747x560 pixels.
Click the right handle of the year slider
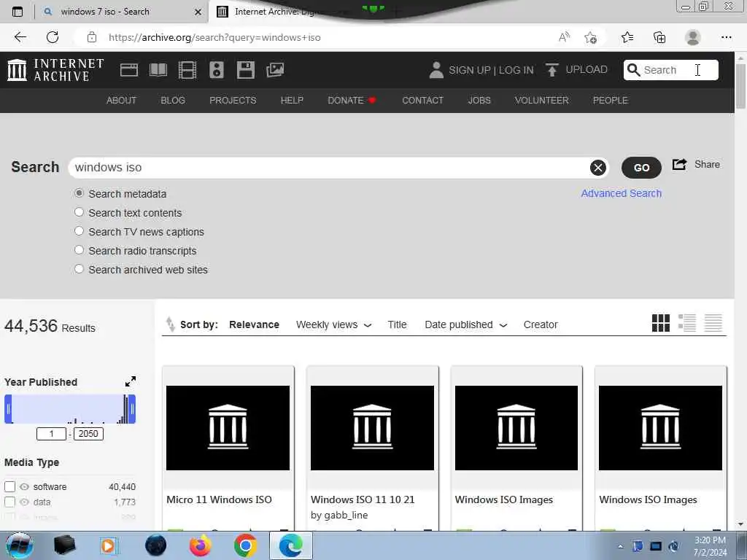point(132,408)
